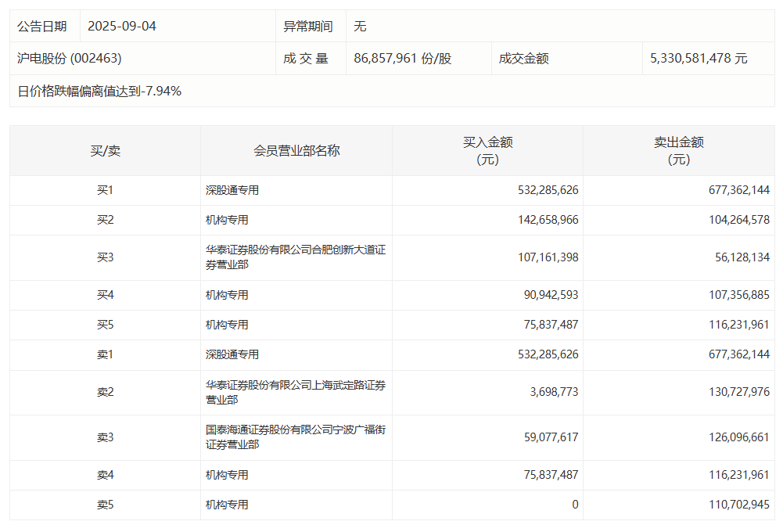
Task: Select sell amount 56,128,134
Action: click(742, 257)
